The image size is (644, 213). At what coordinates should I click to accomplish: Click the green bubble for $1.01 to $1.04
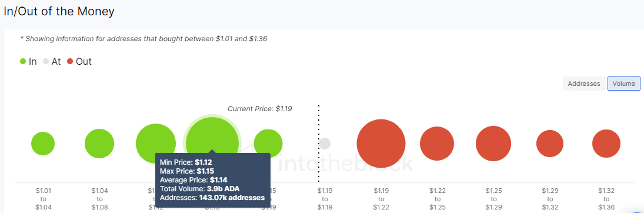pyautogui.click(x=43, y=144)
